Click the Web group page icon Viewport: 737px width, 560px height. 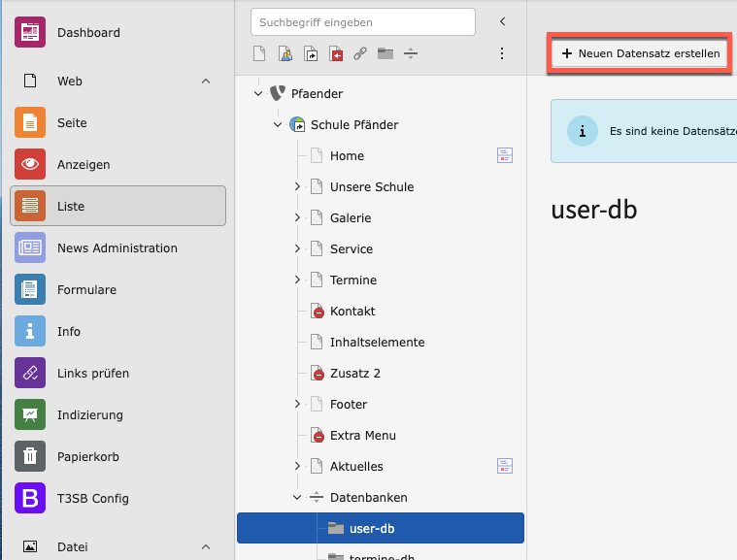tap(30, 81)
